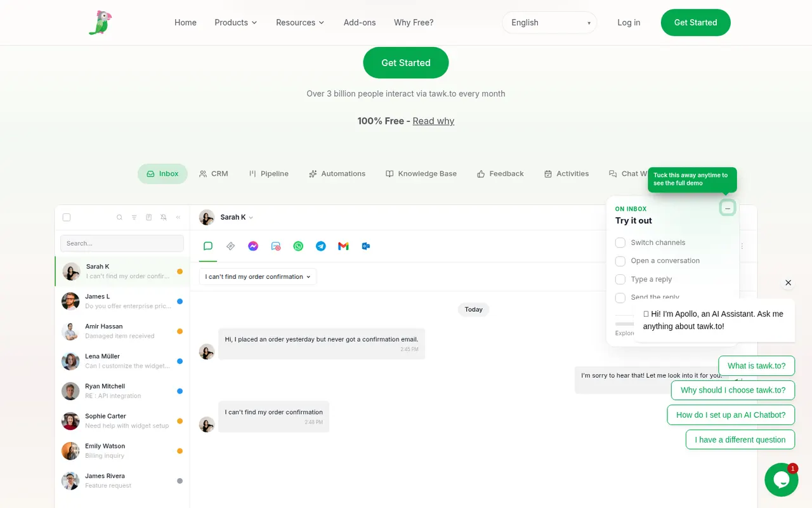Dismiss the Apollo assistant greeting

788,283
